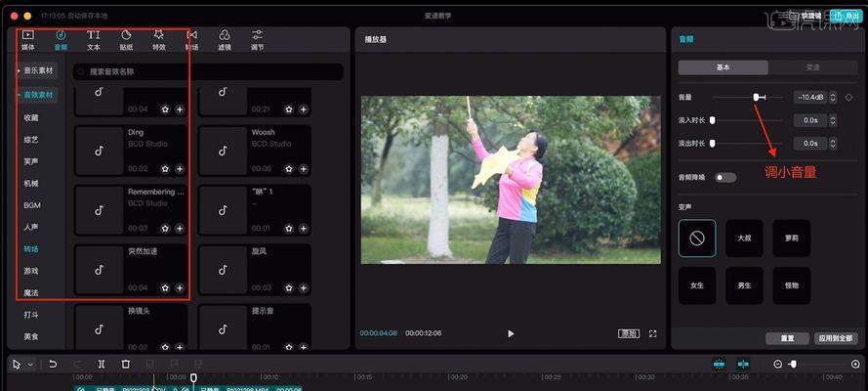
Task: Open the selection tool dropdown arrow
Action: click(30, 365)
